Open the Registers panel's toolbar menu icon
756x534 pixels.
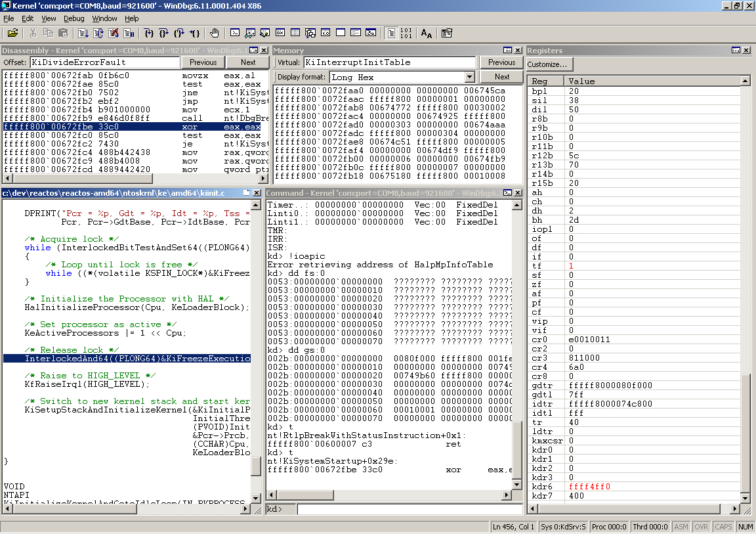pos(736,51)
